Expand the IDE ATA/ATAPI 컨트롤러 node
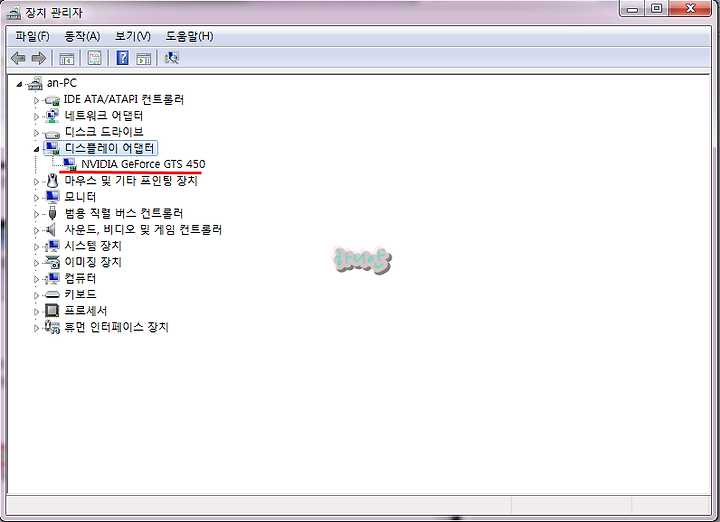The height and width of the screenshot is (522, 720). [x=36, y=100]
